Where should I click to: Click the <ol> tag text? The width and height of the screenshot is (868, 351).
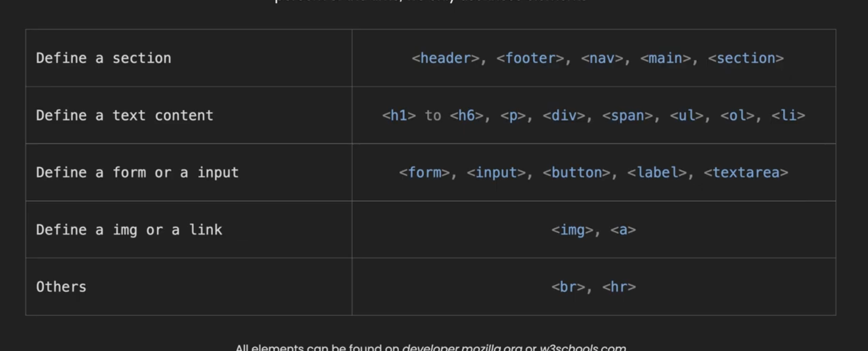click(738, 116)
